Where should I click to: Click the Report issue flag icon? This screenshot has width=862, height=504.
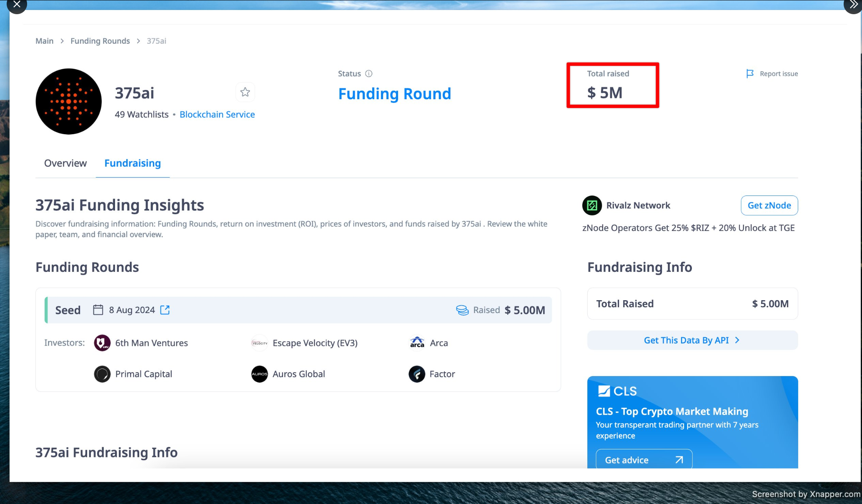pos(750,74)
